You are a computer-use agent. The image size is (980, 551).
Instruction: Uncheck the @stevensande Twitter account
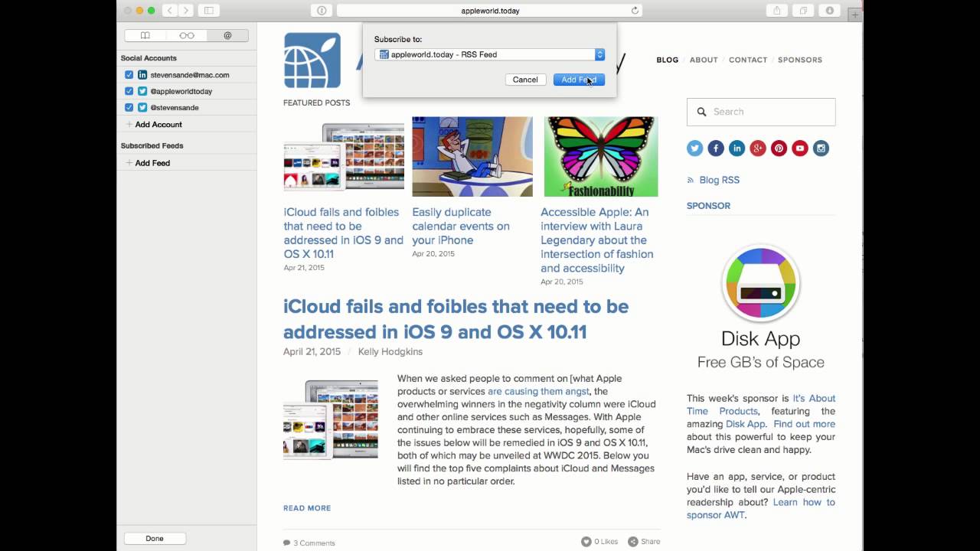[129, 107]
